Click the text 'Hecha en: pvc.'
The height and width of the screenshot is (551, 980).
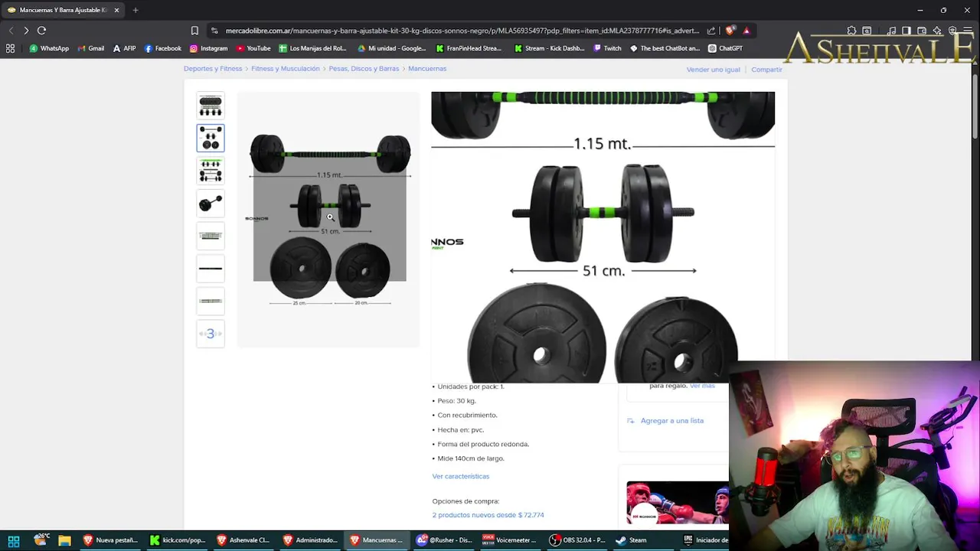click(461, 430)
